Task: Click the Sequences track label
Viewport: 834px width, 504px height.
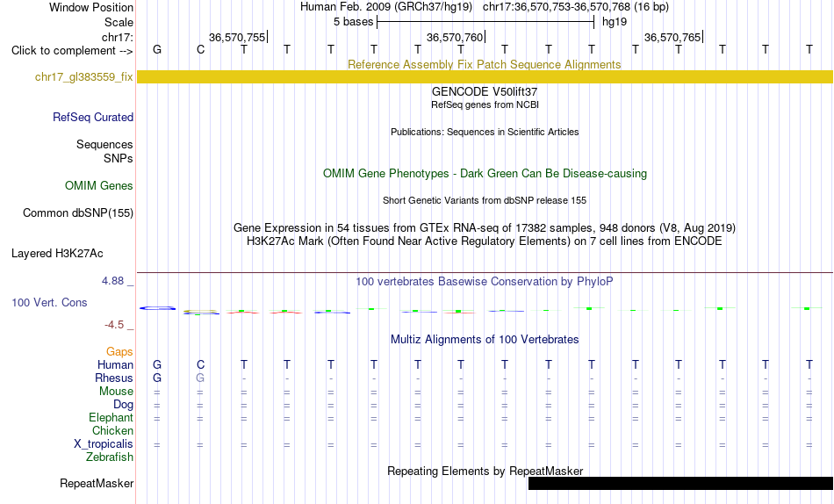Action: [104, 144]
